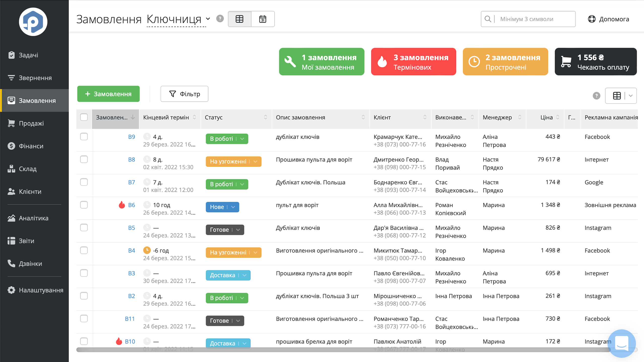
Task: Check the checkbox for order B8
Action: click(84, 159)
